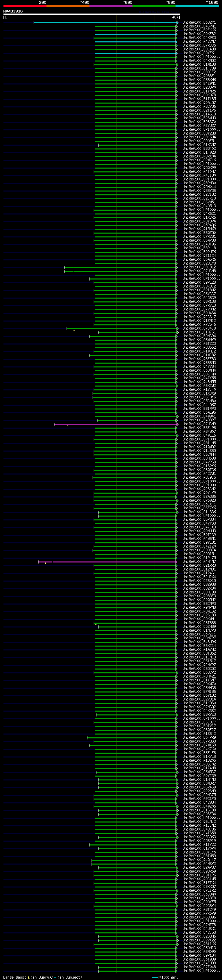This screenshot has width=222, height=980.
Task: Select hit label UniRef100_B3EJ98
Action: pyautogui.click(x=199, y=428)
